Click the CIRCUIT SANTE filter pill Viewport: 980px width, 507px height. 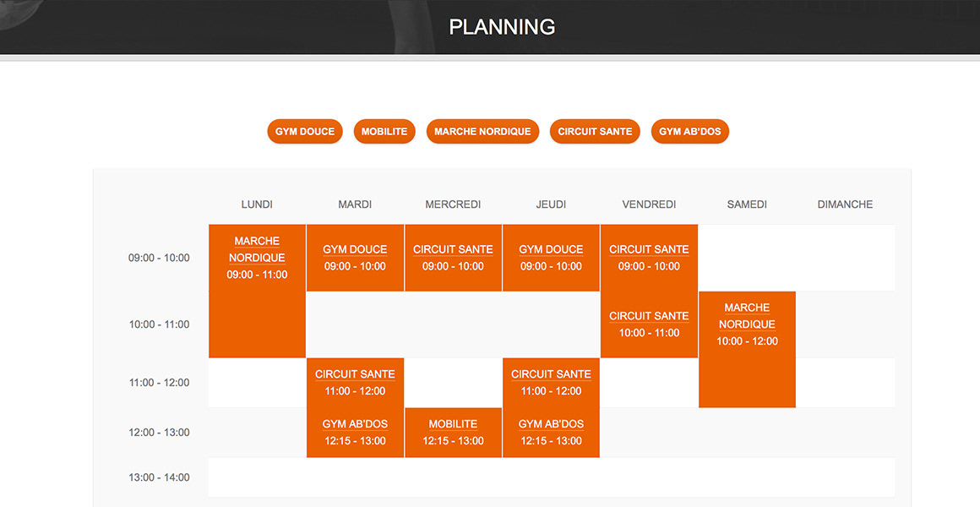coord(595,131)
